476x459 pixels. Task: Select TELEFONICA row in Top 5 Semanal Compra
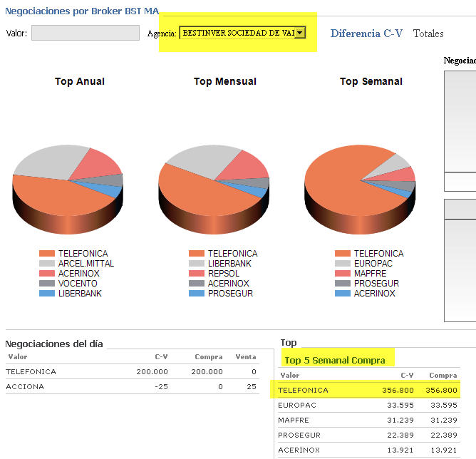(369, 390)
